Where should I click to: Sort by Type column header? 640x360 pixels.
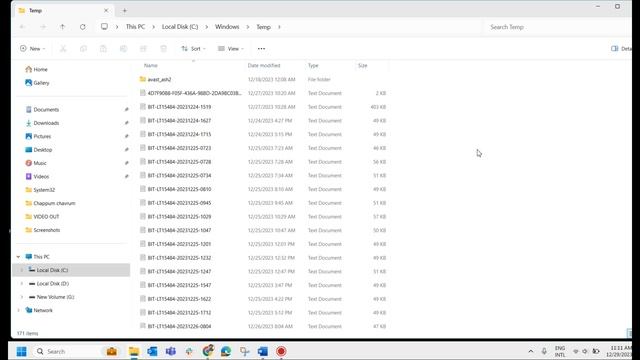coord(313,65)
